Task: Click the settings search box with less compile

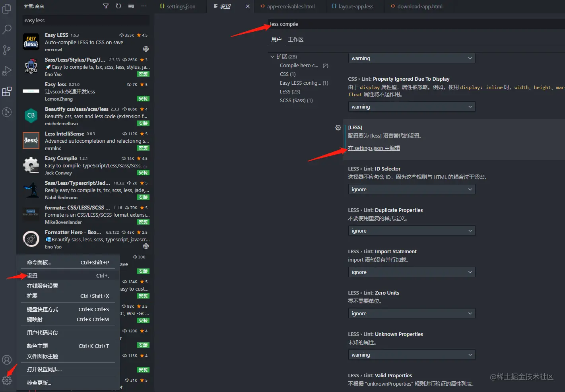Action: click(416, 24)
